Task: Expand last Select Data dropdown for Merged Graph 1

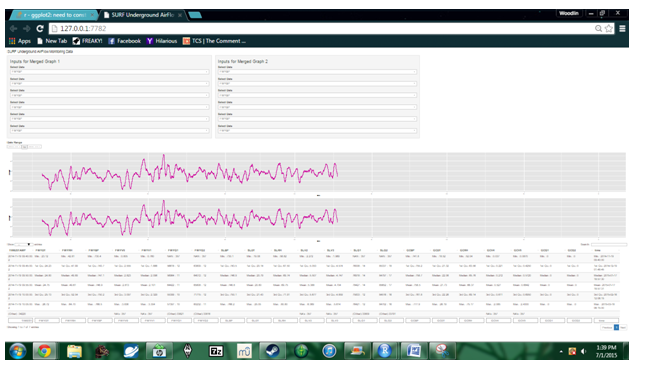Action: click(109, 131)
